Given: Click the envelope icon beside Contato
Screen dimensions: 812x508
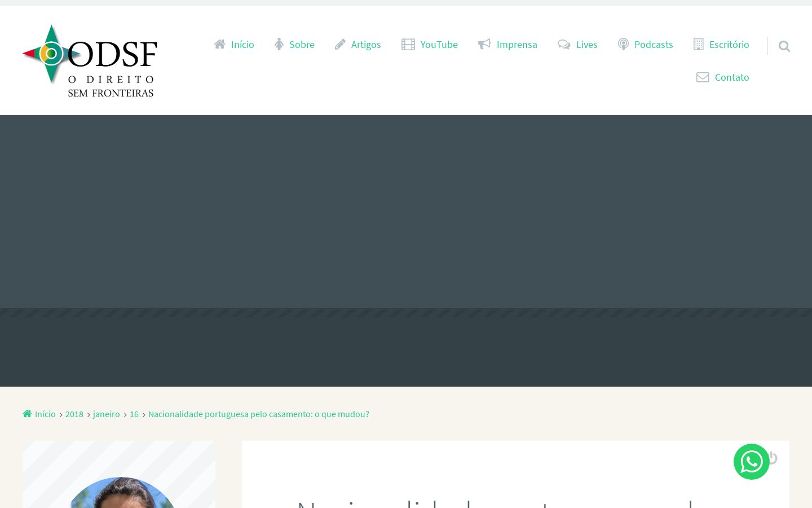Looking at the screenshot, I should tap(703, 77).
